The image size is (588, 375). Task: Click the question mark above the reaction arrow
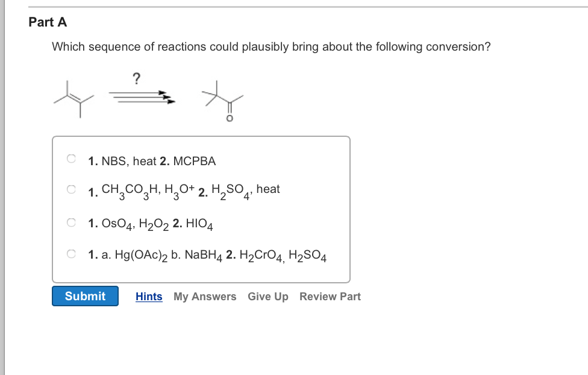(137, 79)
